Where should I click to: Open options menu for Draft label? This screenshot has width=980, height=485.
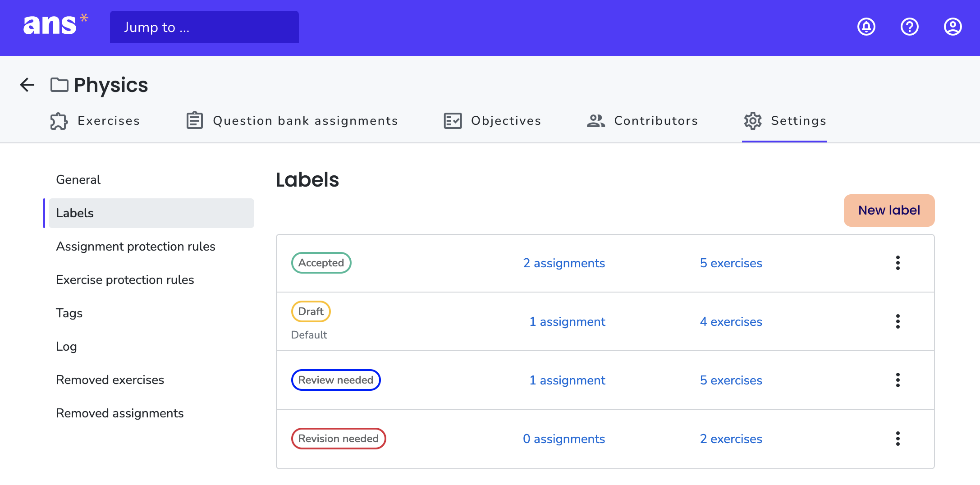pyautogui.click(x=898, y=321)
